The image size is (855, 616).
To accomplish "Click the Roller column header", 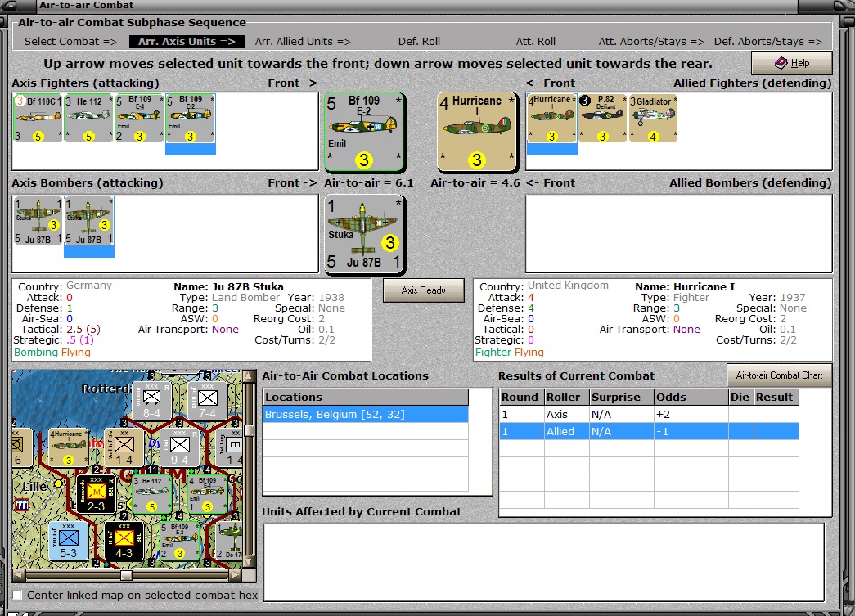I will pos(566,397).
